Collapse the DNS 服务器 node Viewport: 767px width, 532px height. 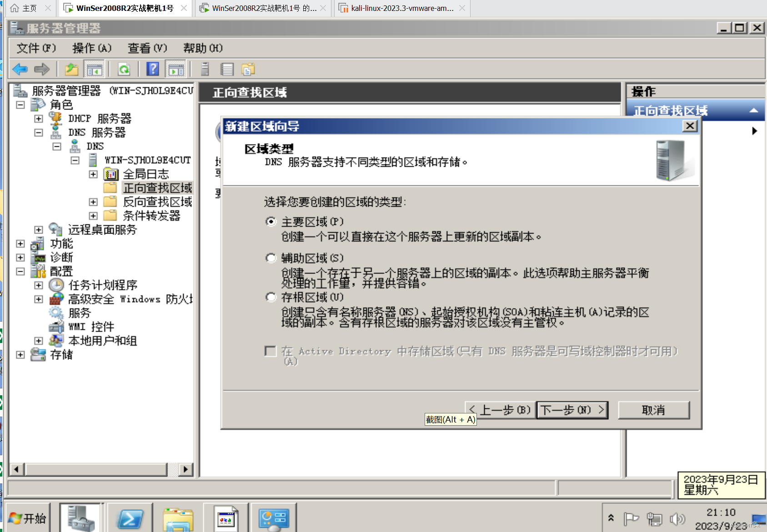point(39,133)
